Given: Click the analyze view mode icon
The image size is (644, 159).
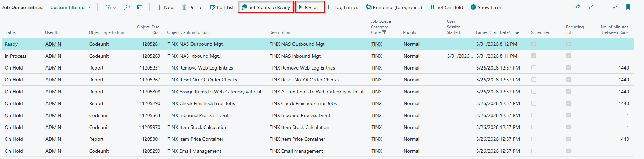Looking at the screenshot, I should tap(108, 7).
